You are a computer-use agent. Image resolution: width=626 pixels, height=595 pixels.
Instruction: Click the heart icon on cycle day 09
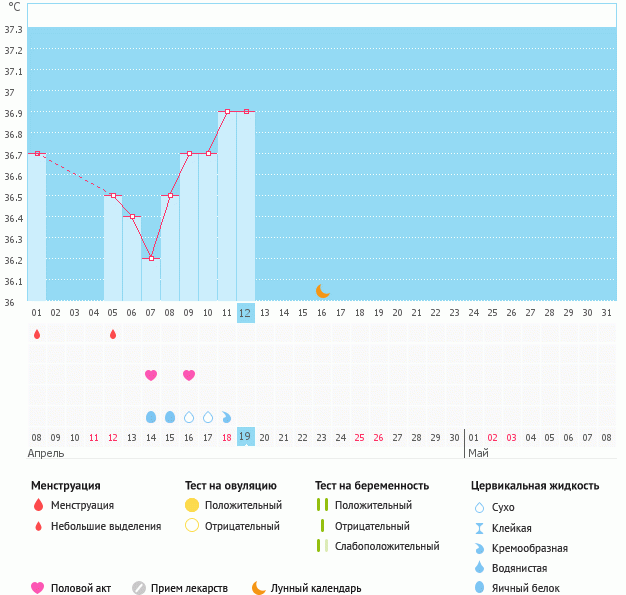(189, 375)
